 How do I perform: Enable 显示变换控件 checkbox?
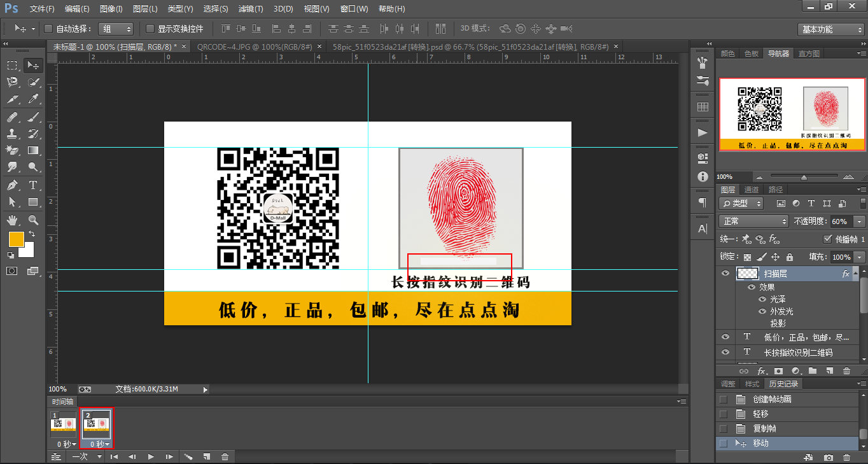coord(150,29)
